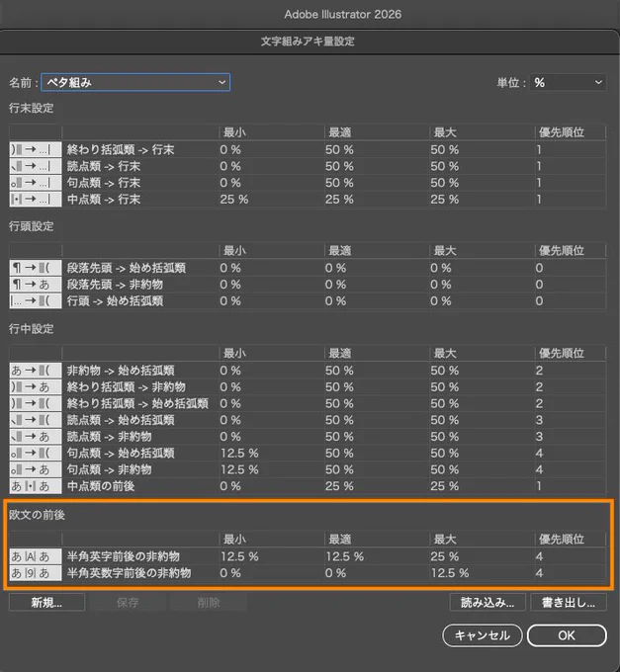Select 最大 value for 終わり括弧類 -> 非約物
The image size is (620, 672).
click(445, 387)
